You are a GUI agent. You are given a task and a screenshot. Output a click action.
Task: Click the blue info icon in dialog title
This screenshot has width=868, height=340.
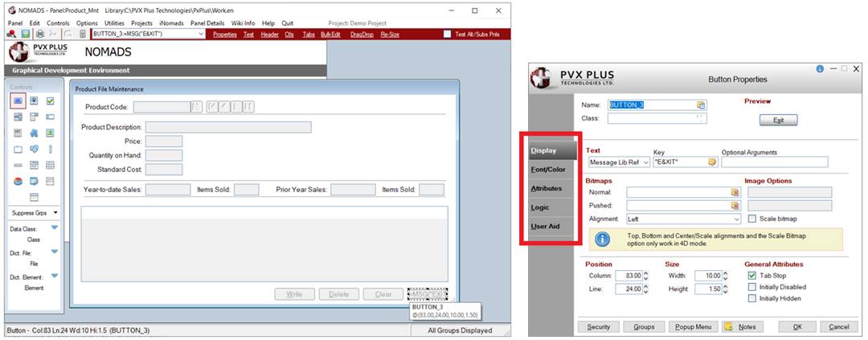tap(820, 69)
